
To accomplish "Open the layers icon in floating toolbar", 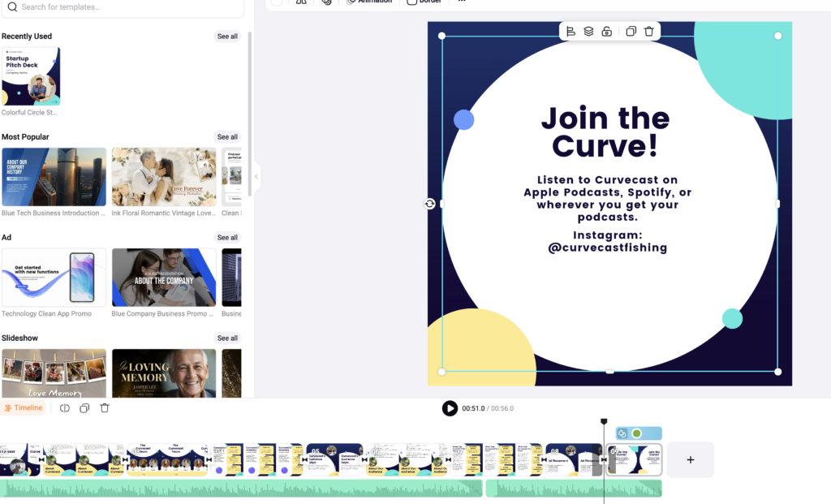I will pos(588,32).
